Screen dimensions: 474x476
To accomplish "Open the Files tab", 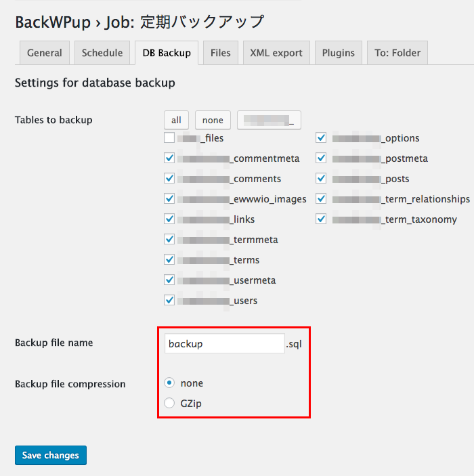I will click(221, 53).
